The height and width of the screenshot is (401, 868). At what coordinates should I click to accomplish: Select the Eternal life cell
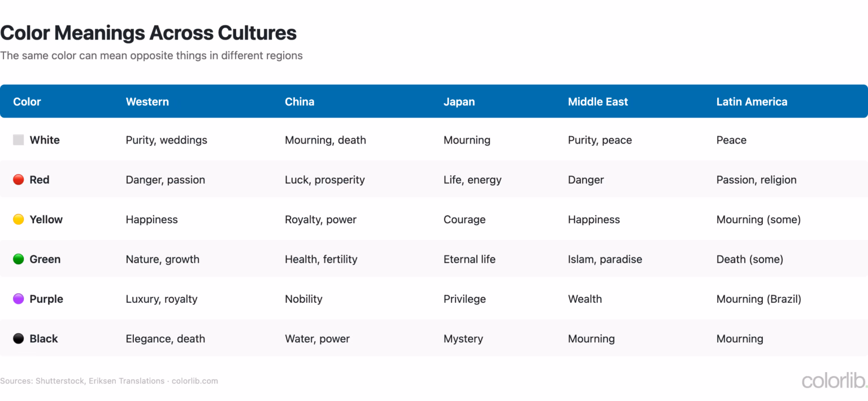coord(470,259)
